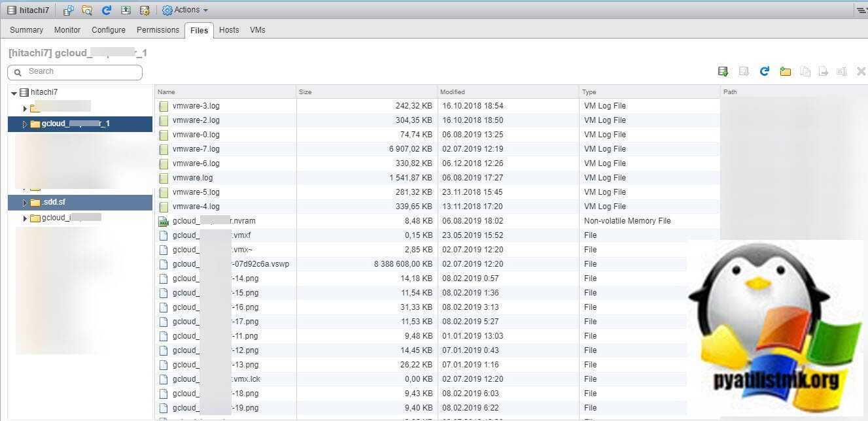Expand the .sdd.sf folder arrow
868x421 pixels.
[x=25, y=203]
